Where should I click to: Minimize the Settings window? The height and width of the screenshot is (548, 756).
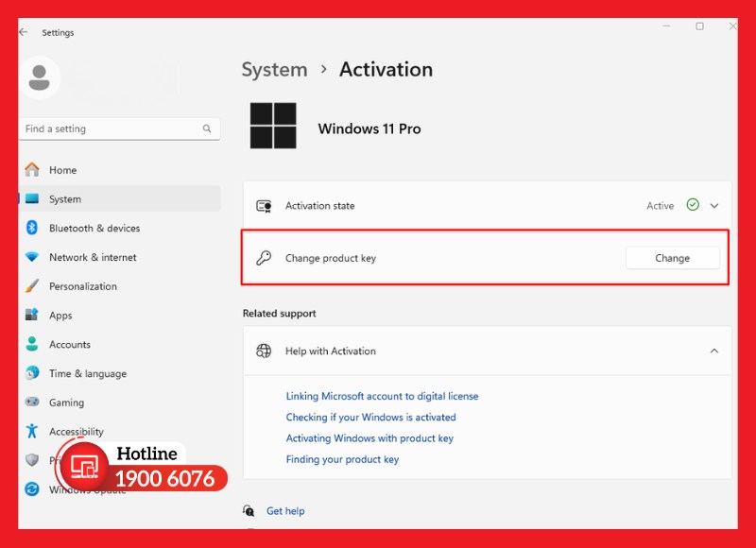(x=666, y=26)
